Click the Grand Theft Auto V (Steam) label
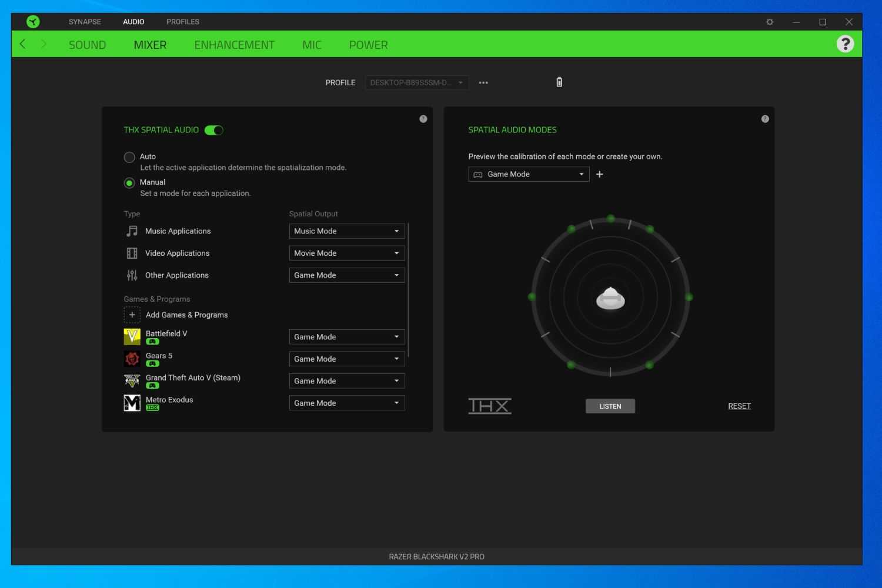Screen dimensions: 882x588 193,378
